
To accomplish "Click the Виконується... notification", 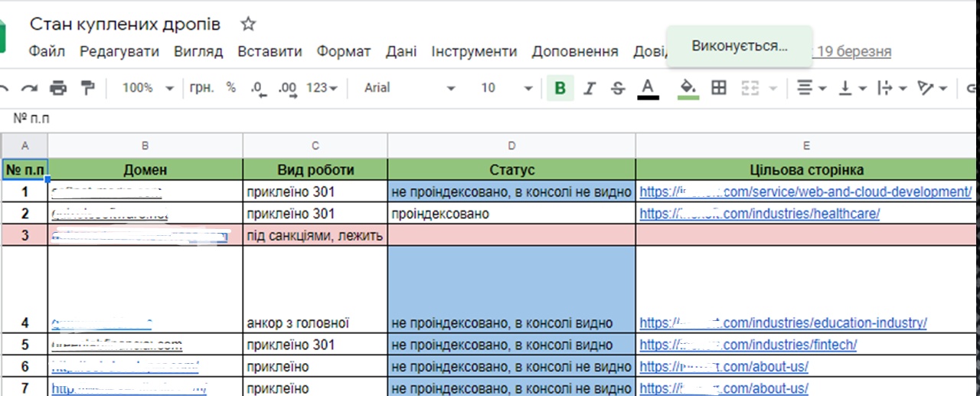I will click(x=739, y=46).
